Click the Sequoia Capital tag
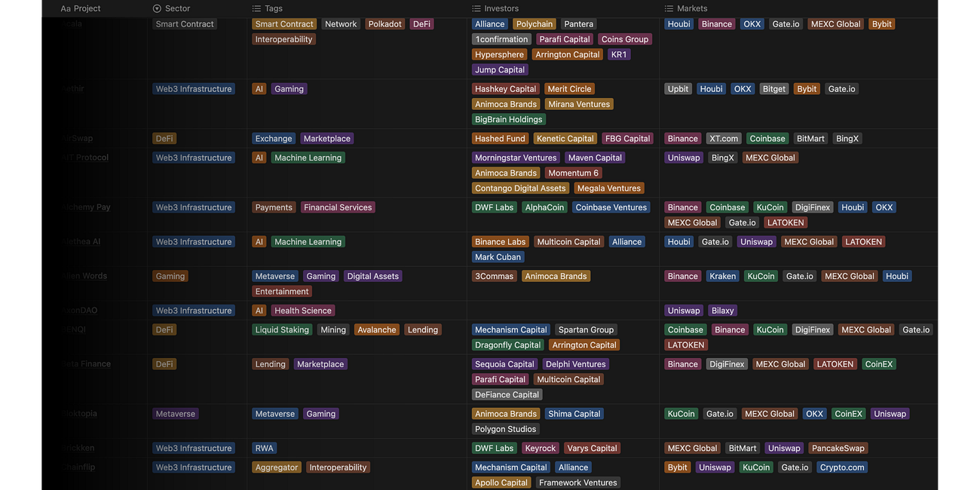Viewport: 980px width, 490px height. click(x=504, y=364)
